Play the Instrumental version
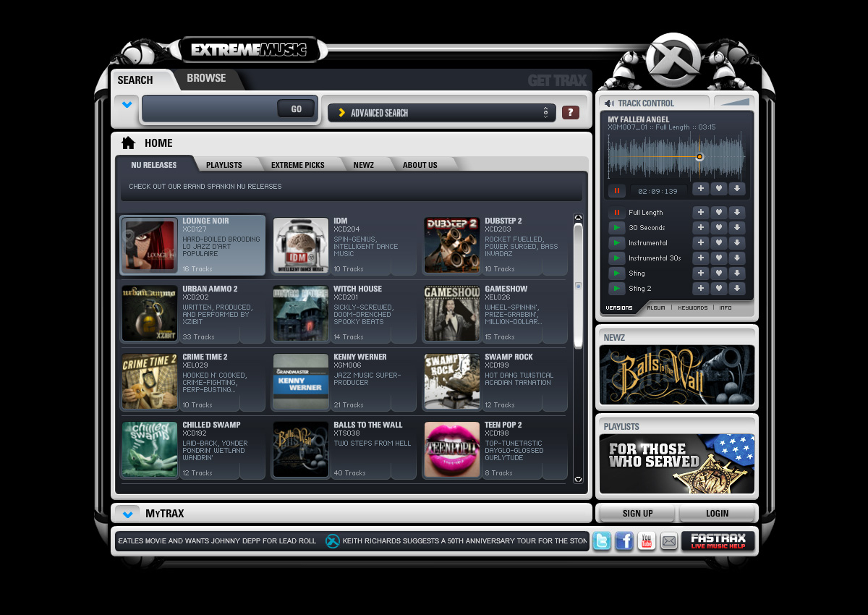The image size is (868, 615). [617, 243]
